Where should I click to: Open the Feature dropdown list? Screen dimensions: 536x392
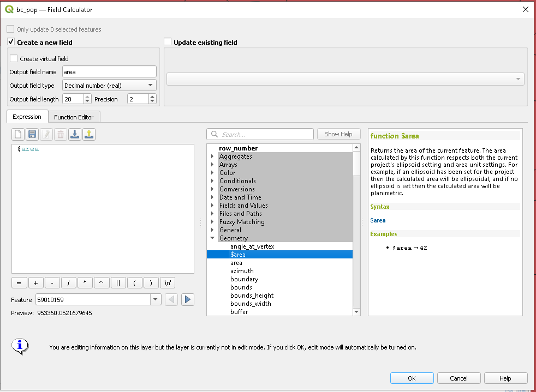[155, 300]
